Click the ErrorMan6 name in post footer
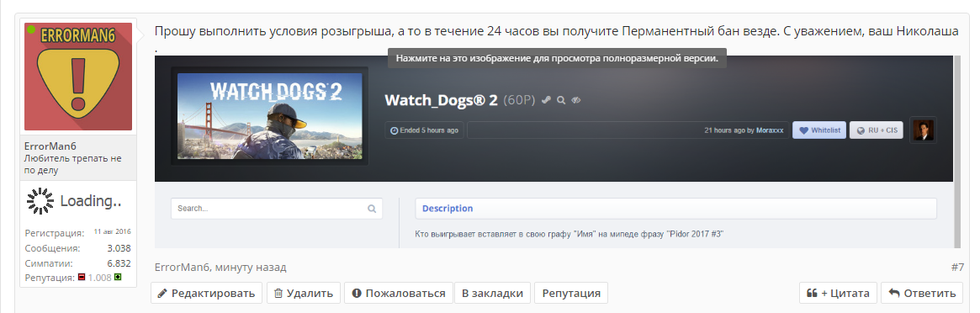Viewport: 980px width, 313px height. pos(182,268)
